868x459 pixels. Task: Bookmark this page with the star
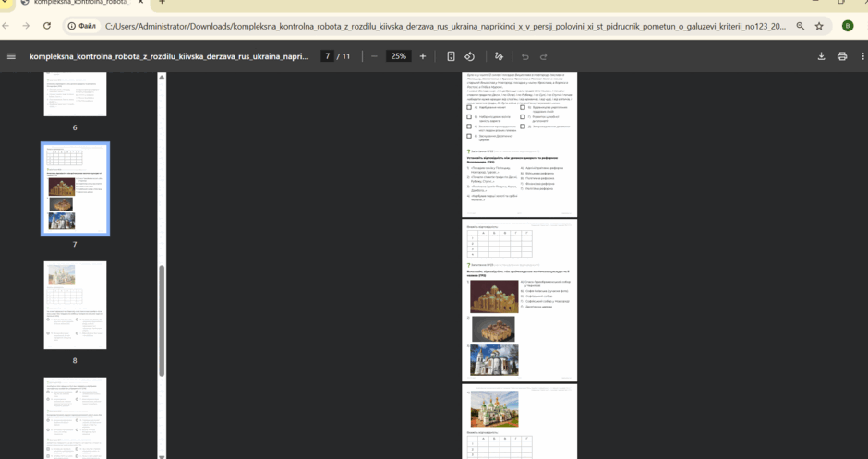[819, 26]
